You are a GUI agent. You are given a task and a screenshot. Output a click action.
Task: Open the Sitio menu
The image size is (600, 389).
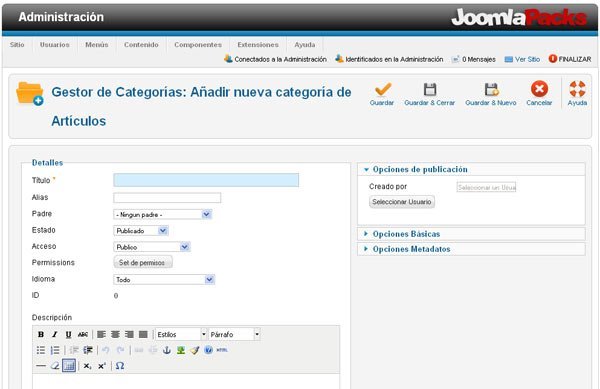point(17,45)
